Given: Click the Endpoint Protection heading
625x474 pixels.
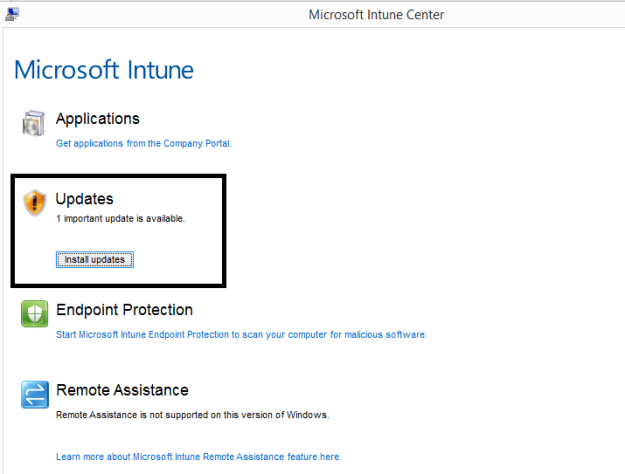Looking at the screenshot, I should pyautogui.click(x=124, y=310).
